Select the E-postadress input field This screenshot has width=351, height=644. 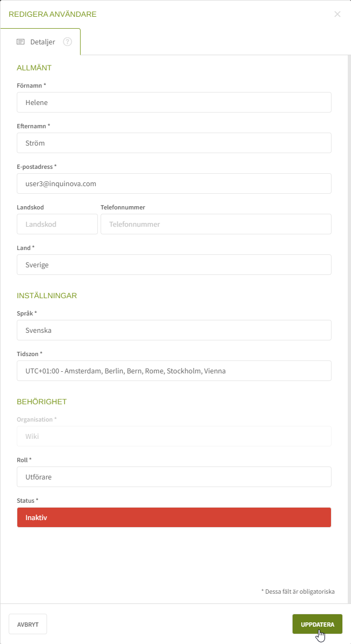174,183
